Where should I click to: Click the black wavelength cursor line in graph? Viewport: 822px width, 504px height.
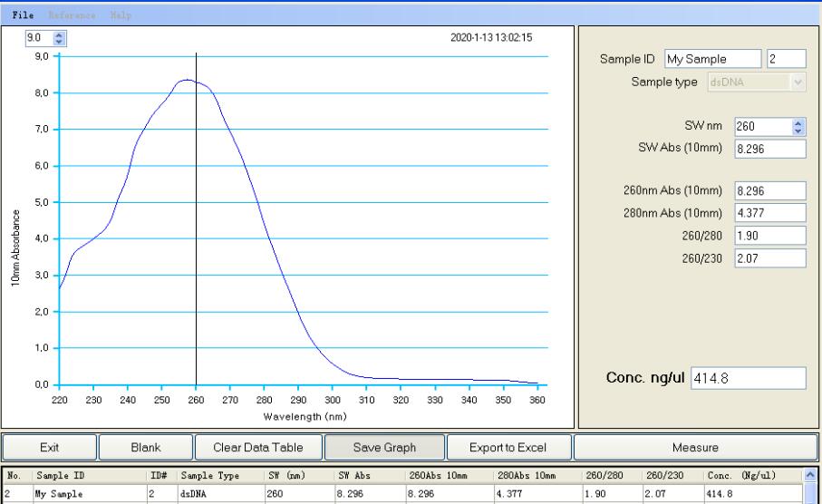196,219
